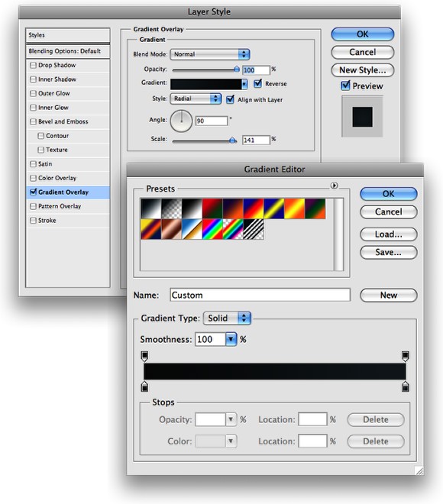443x504 pixels.
Task: Click the Angle input field showing 90
Action: click(x=212, y=121)
